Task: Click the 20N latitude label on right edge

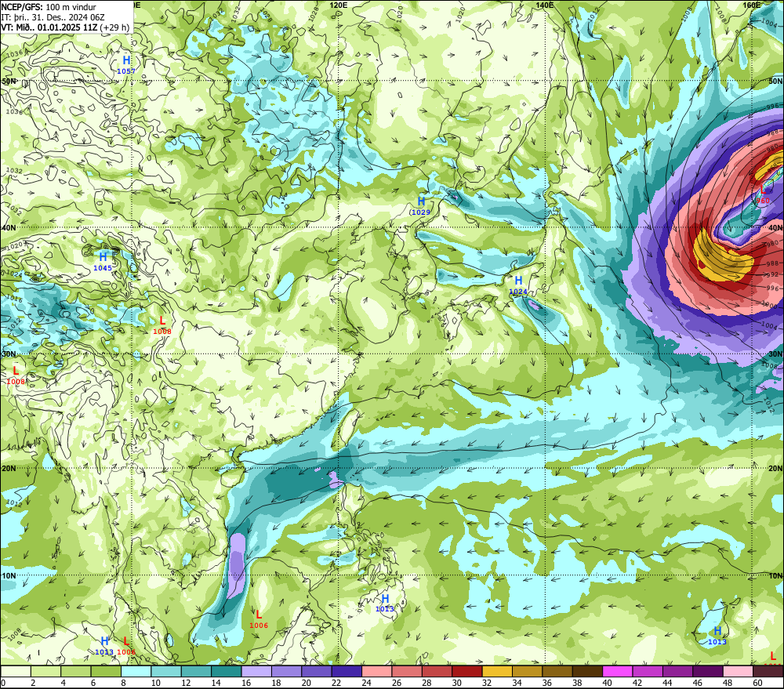Action: tap(775, 469)
